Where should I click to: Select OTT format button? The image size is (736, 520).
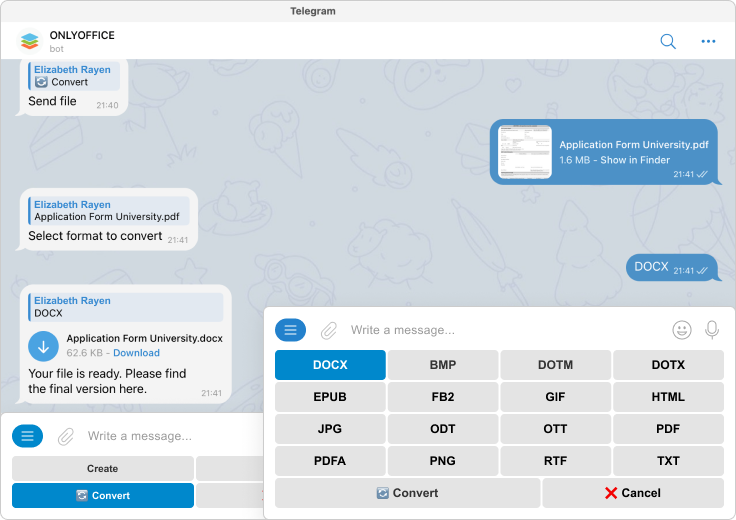555,428
